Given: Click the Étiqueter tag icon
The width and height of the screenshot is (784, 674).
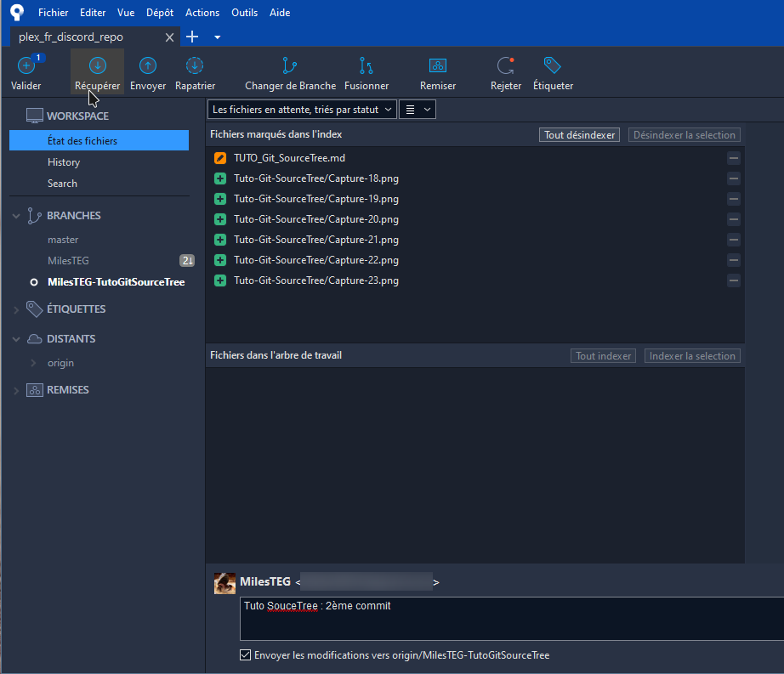Looking at the screenshot, I should (x=553, y=65).
